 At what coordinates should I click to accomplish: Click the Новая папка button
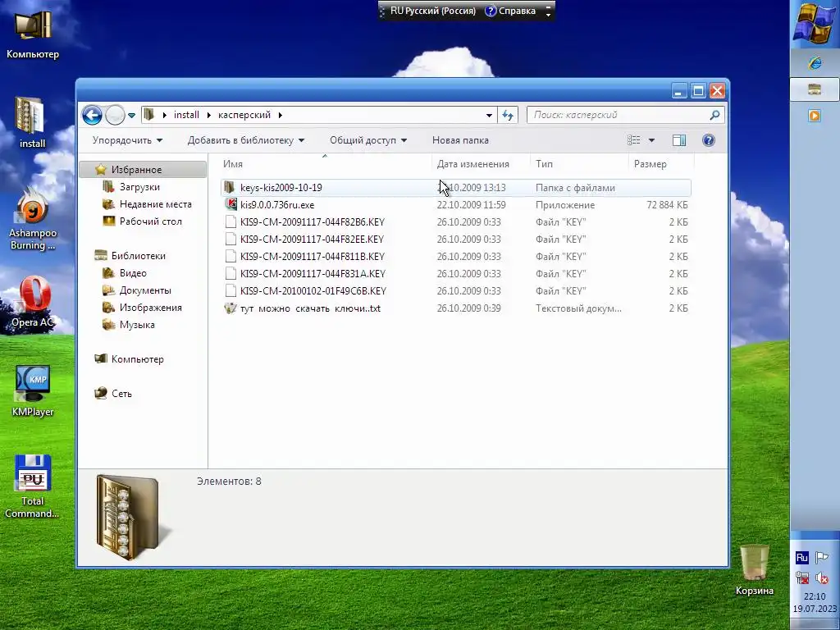tap(460, 140)
